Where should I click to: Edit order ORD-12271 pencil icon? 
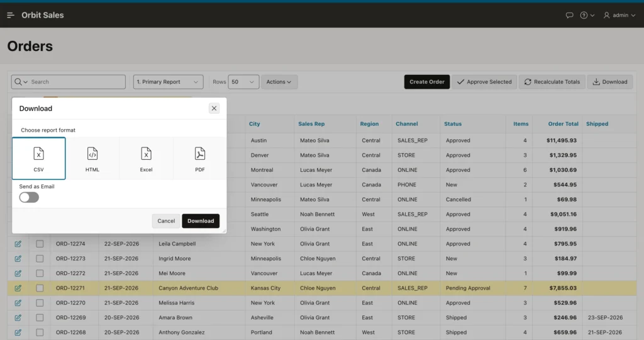18,288
